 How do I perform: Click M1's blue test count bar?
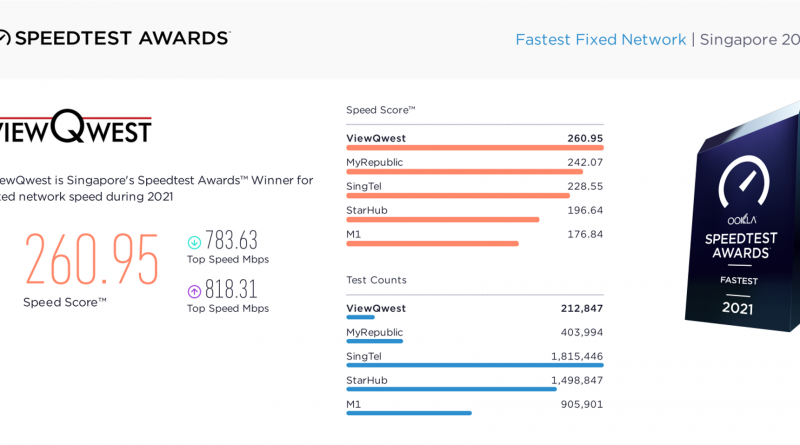click(x=409, y=413)
